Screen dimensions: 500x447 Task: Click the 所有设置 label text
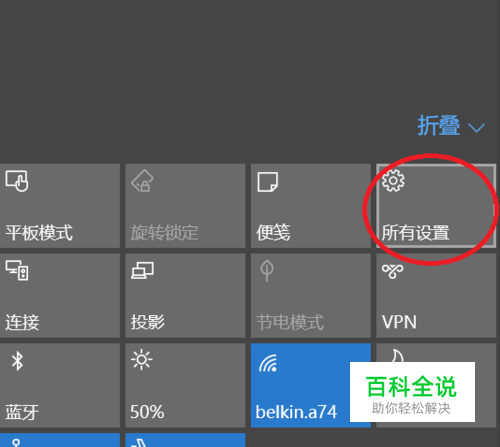coord(415,233)
